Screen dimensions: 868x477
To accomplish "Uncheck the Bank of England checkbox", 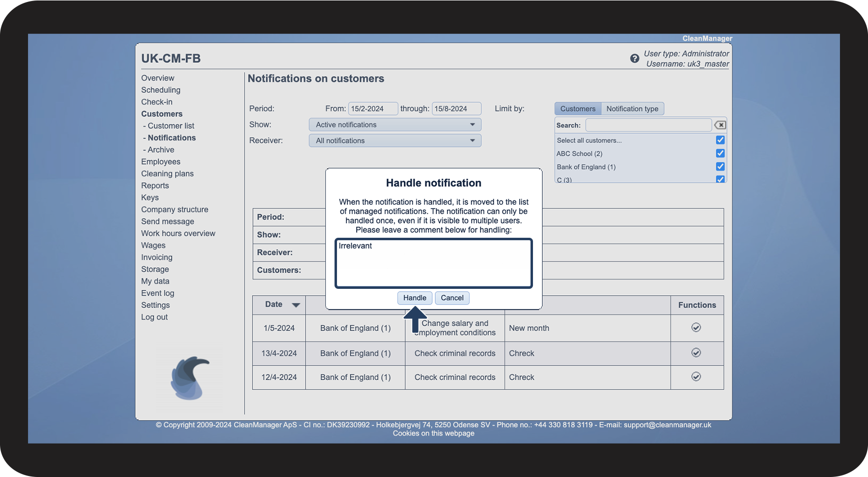I will [x=720, y=167].
